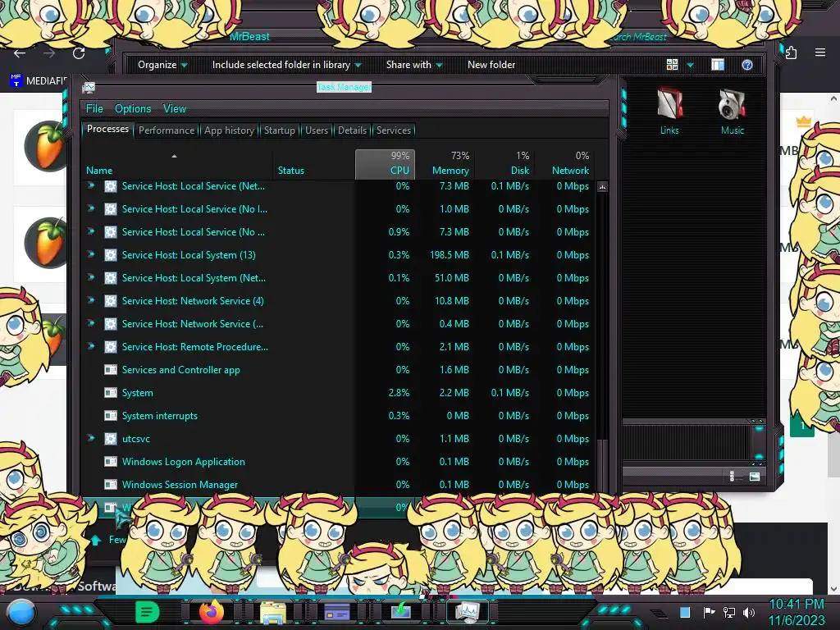Screen dimensions: 840x630
Task: Switch to the Services tab
Action: (x=394, y=130)
